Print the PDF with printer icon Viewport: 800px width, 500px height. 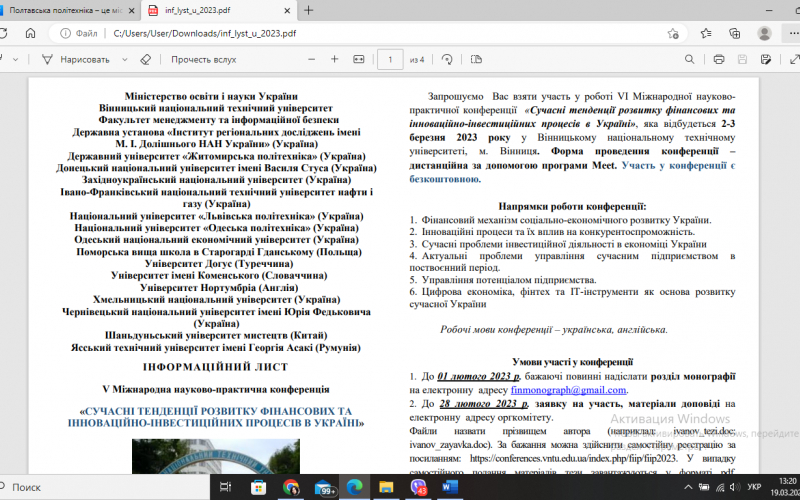(x=719, y=60)
